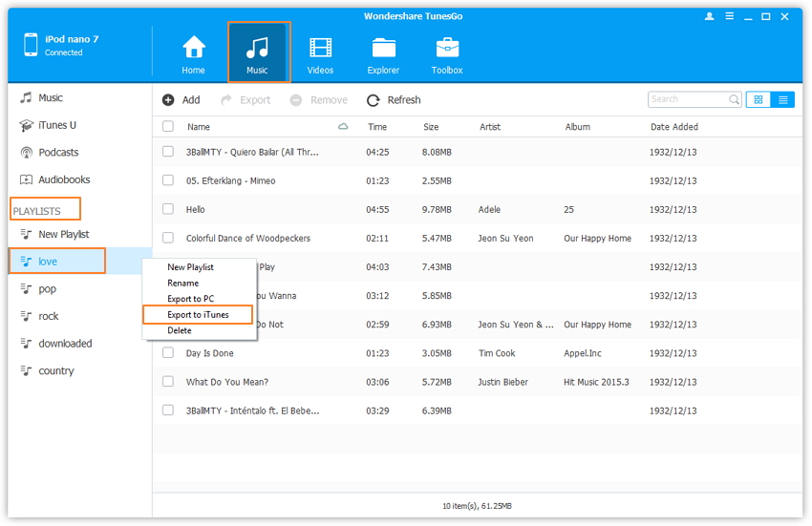
Task: Switch to list view layout
Action: [x=782, y=99]
